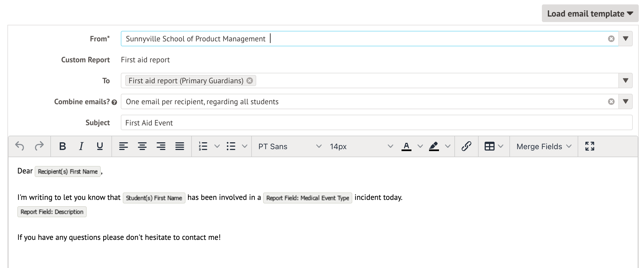644x268 pixels.
Task: Center align the text
Action: [142, 146]
